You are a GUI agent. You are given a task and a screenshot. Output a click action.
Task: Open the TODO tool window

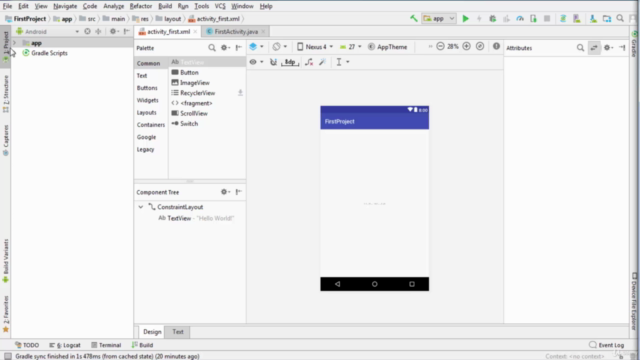27,345
